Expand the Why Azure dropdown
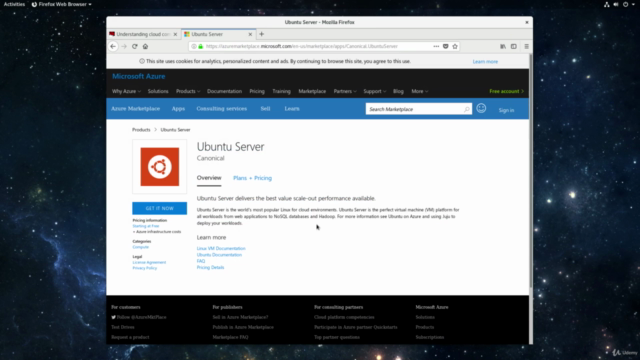 click(126, 91)
